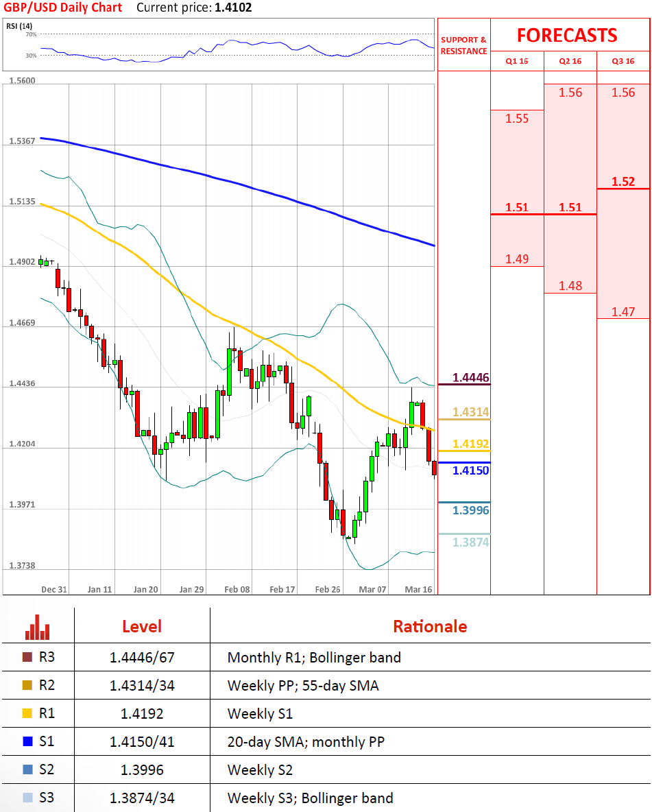Click the Jan 20 date label

(x=145, y=589)
